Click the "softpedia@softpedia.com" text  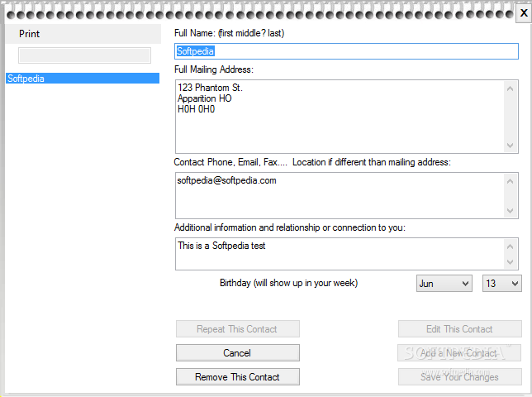coord(226,180)
